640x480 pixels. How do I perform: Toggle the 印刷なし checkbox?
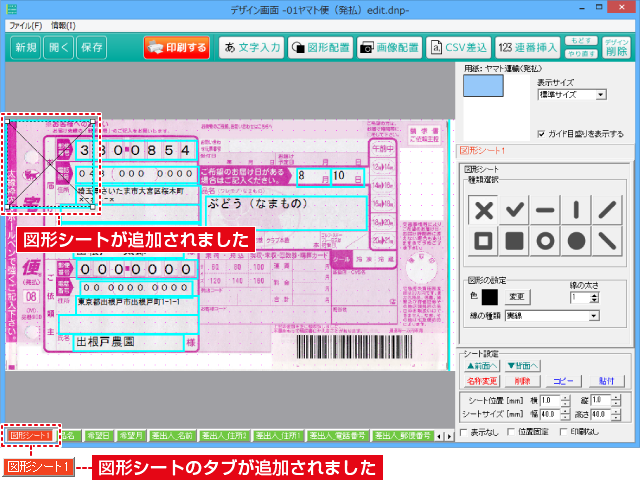point(564,432)
